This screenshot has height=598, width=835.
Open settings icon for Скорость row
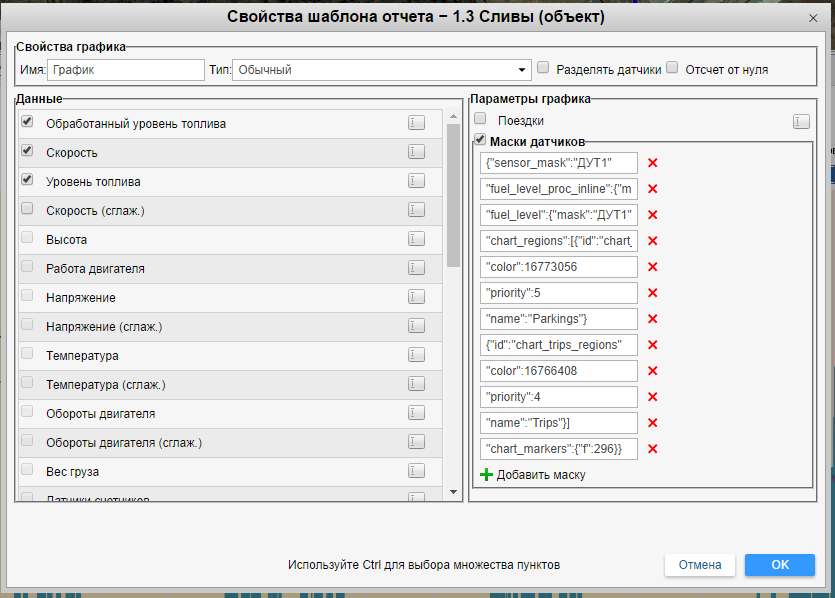(x=416, y=152)
